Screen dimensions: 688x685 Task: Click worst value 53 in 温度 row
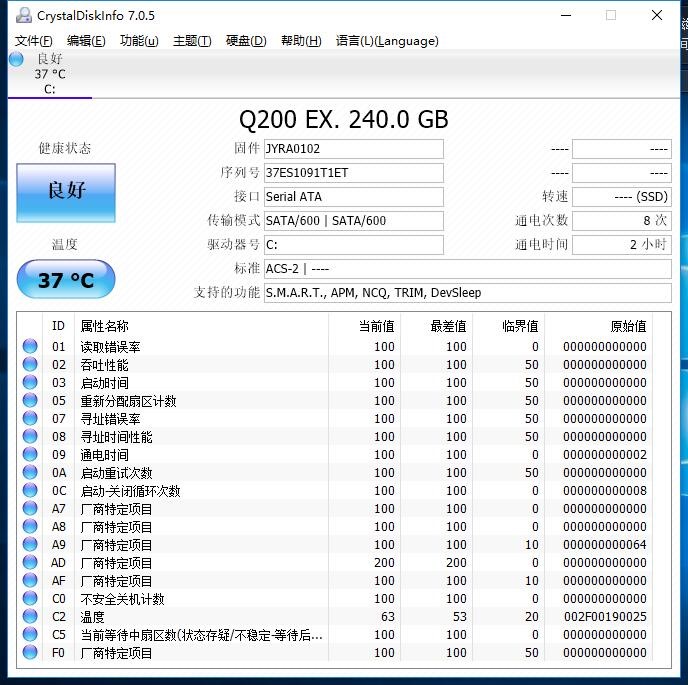pos(460,617)
